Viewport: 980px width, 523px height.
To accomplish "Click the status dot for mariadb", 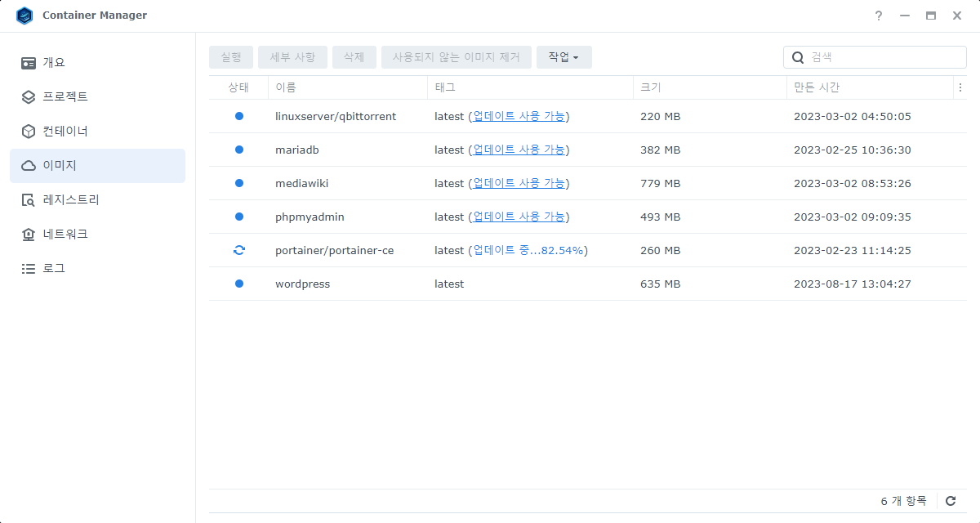I will point(238,150).
